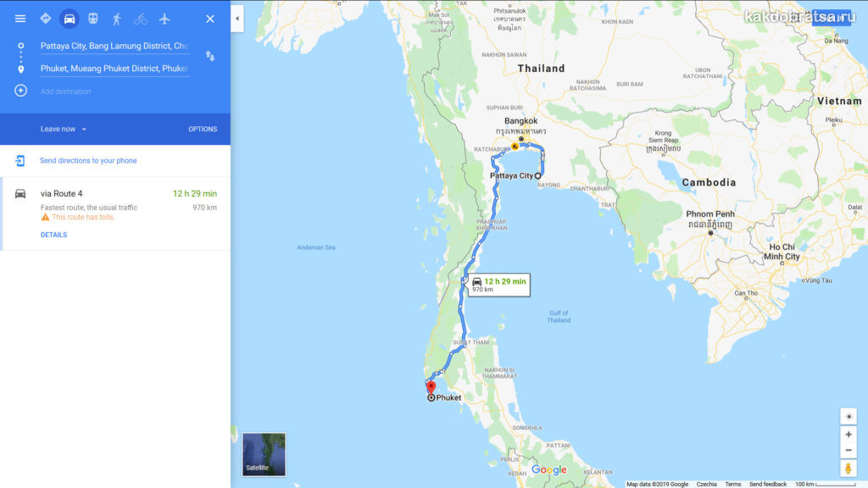The image size is (868, 488).
Task: Choose cycling travel mode
Action: point(141,19)
